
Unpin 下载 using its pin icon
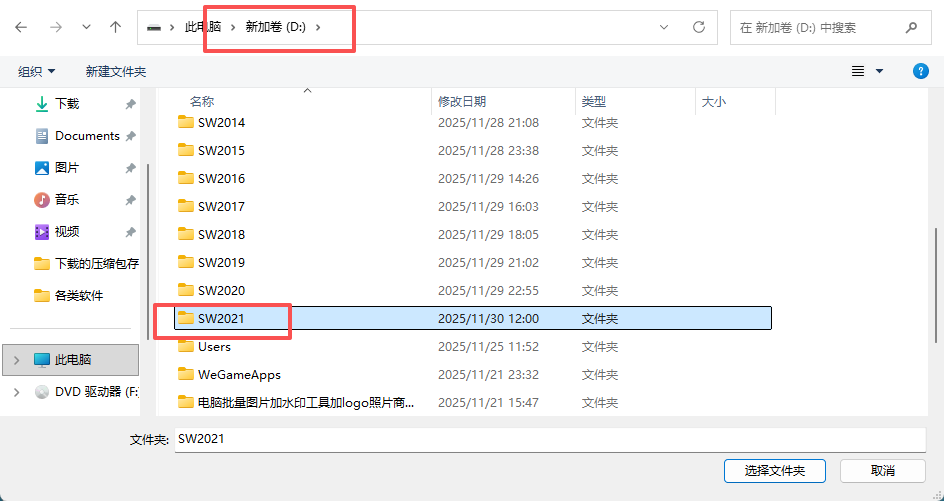[130, 104]
